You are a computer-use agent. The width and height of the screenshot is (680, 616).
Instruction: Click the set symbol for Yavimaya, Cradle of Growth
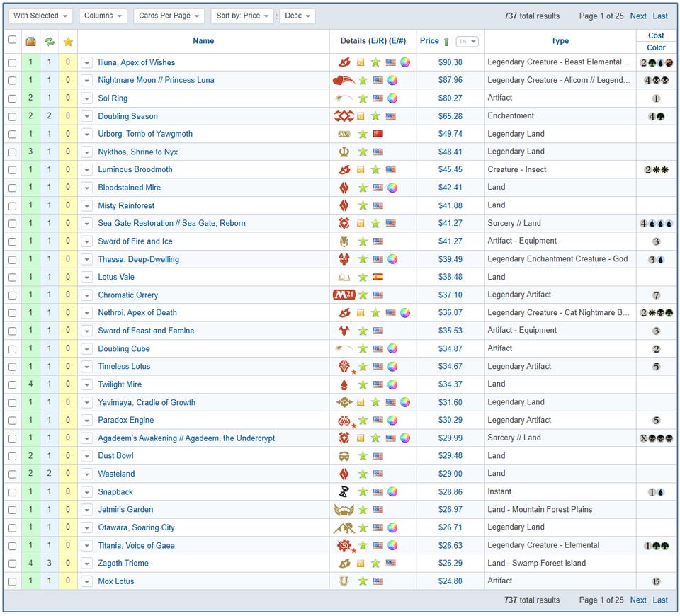click(x=344, y=402)
